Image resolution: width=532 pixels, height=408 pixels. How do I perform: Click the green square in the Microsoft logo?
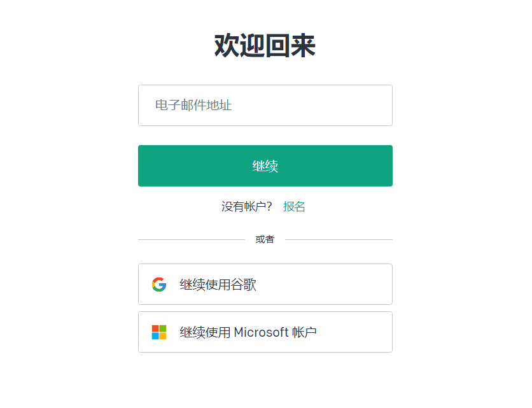click(x=162, y=327)
